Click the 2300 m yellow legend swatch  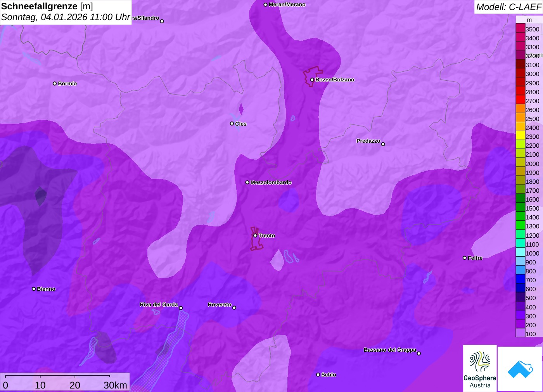pos(520,135)
